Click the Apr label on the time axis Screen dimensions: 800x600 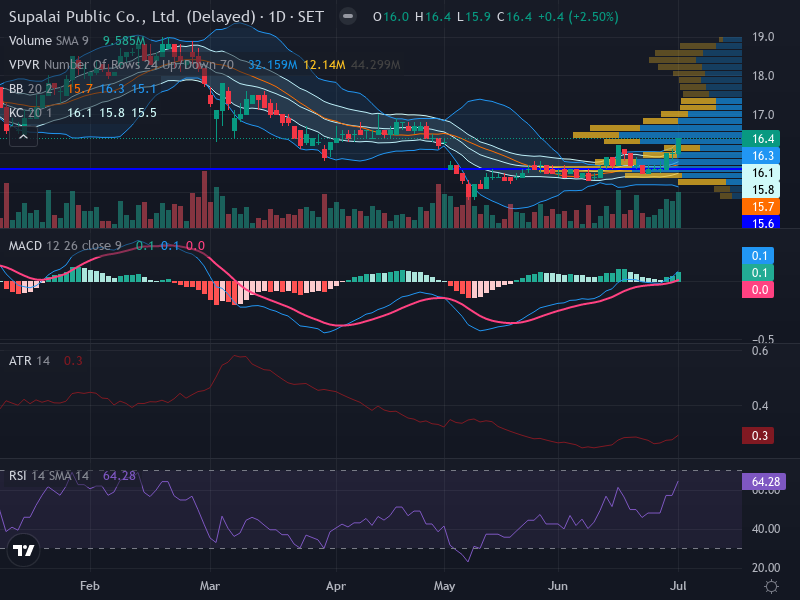[x=336, y=586]
